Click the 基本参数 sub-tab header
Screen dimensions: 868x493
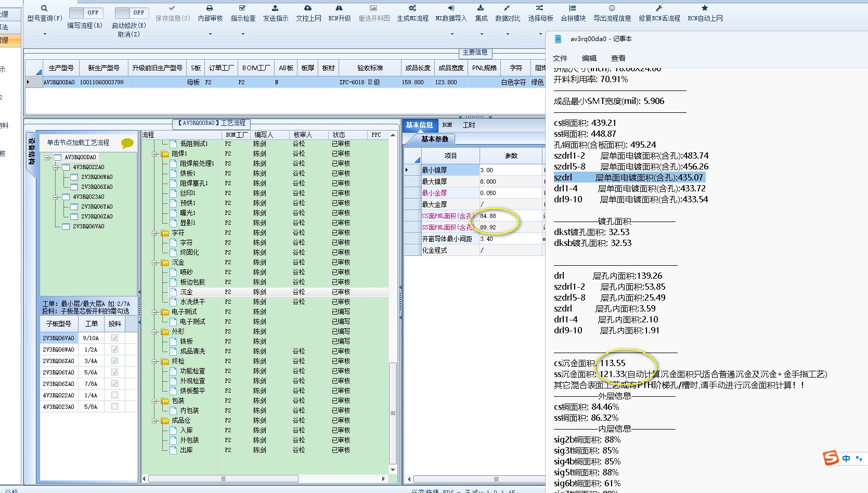coord(435,139)
